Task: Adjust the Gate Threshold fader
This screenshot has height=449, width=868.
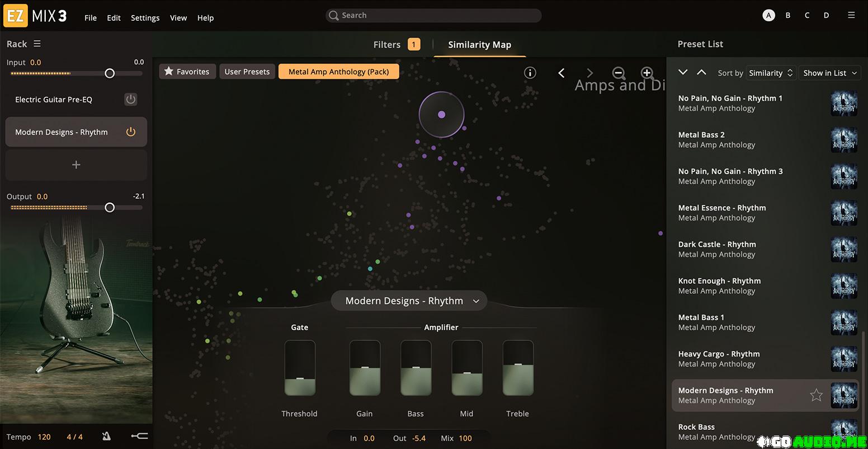Action: [x=300, y=368]
